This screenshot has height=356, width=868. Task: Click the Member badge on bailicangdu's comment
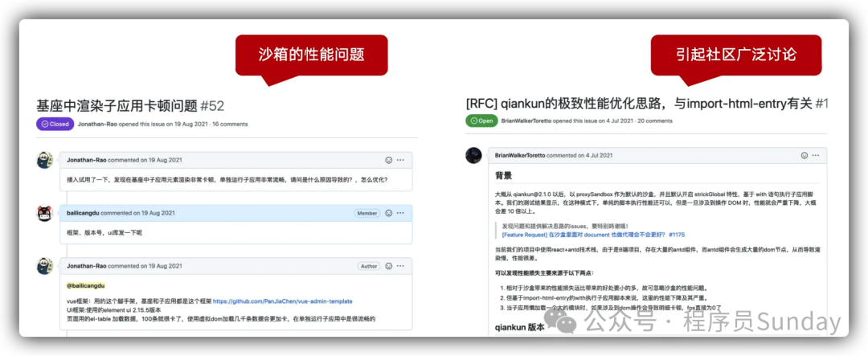pyautogui.click(x=367, y=213)
